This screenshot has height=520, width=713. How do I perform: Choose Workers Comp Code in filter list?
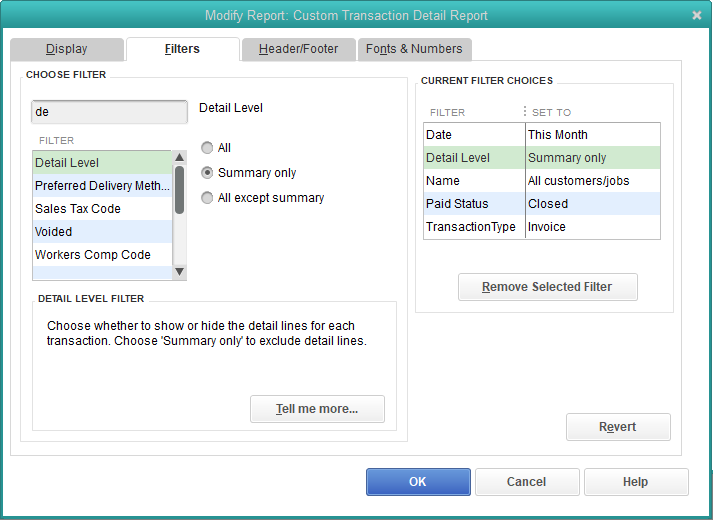102,255
